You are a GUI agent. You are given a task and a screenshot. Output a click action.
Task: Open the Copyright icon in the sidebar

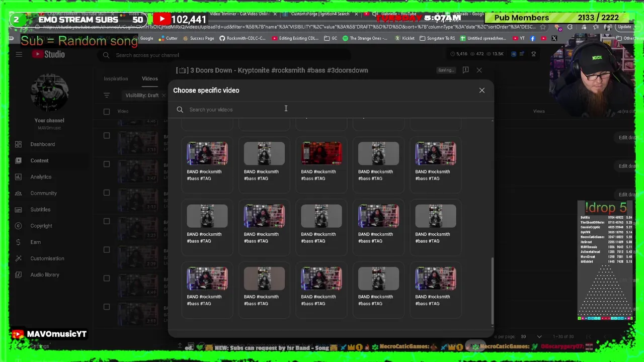point(18,226)
